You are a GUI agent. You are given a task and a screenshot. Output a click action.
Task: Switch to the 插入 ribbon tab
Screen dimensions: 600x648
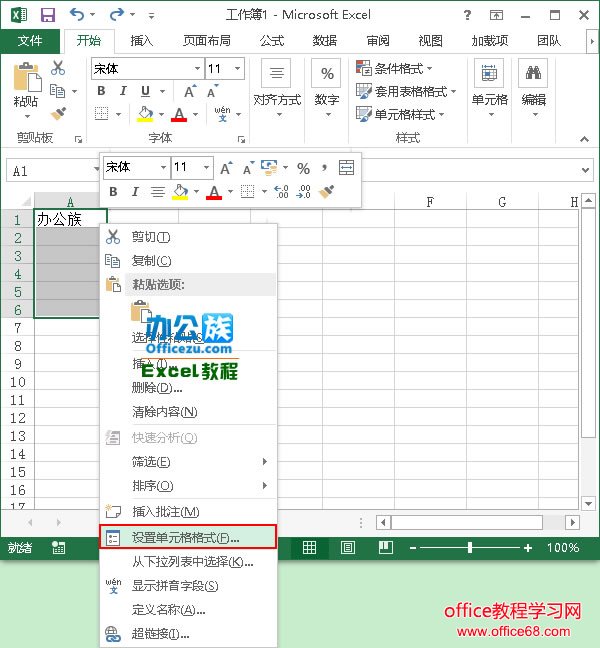click(142, 40)
